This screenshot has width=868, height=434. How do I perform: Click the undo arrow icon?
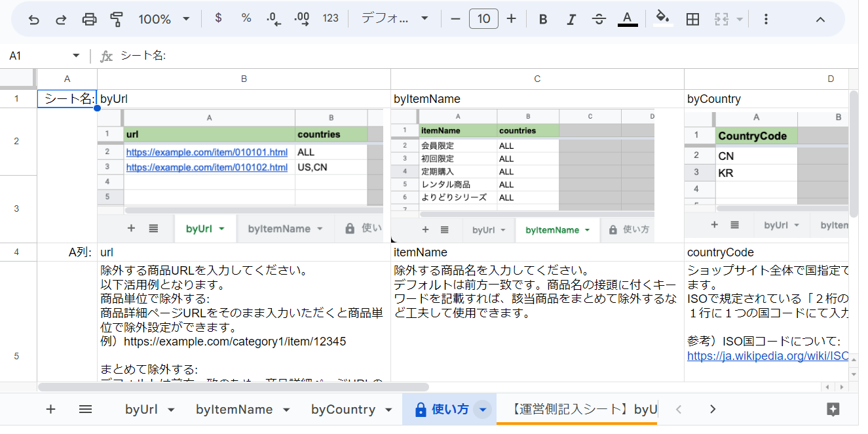(34, 19)
